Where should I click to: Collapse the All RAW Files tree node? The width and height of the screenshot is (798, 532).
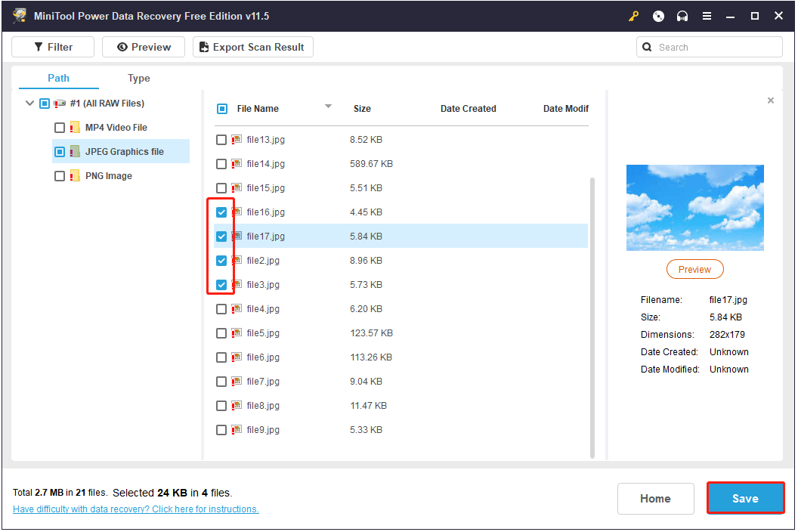(29, 104)
